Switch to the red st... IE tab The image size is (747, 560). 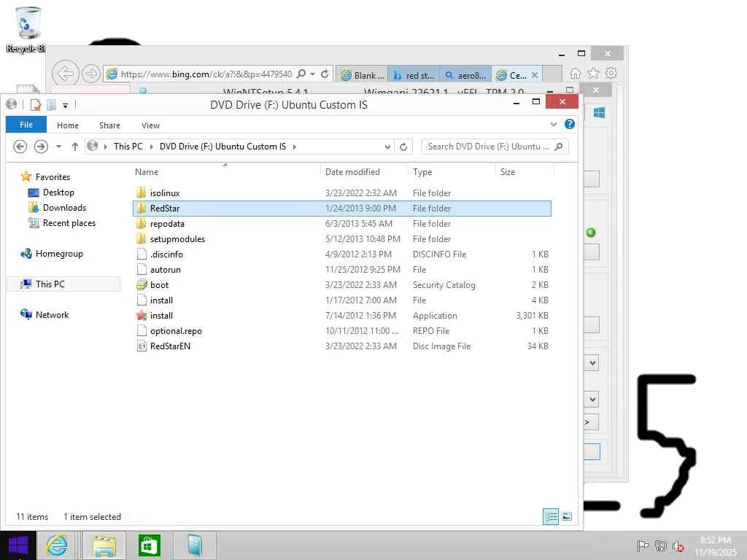click(x=414, y=75)
